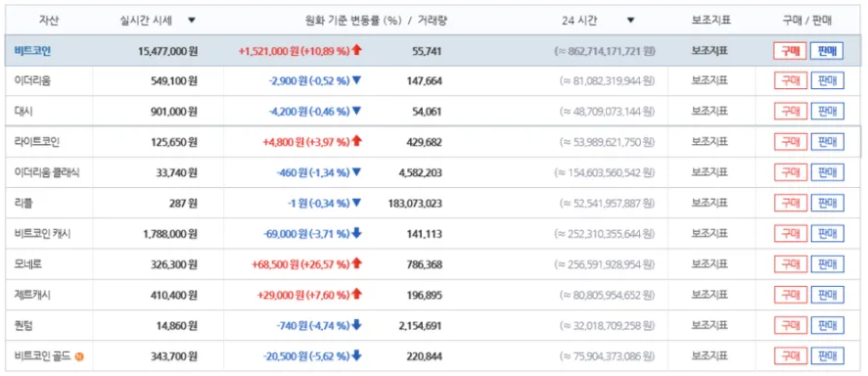Select the 이더리움 asset name
The height and width of the screenshot is (376, 868).
(32, 81)
